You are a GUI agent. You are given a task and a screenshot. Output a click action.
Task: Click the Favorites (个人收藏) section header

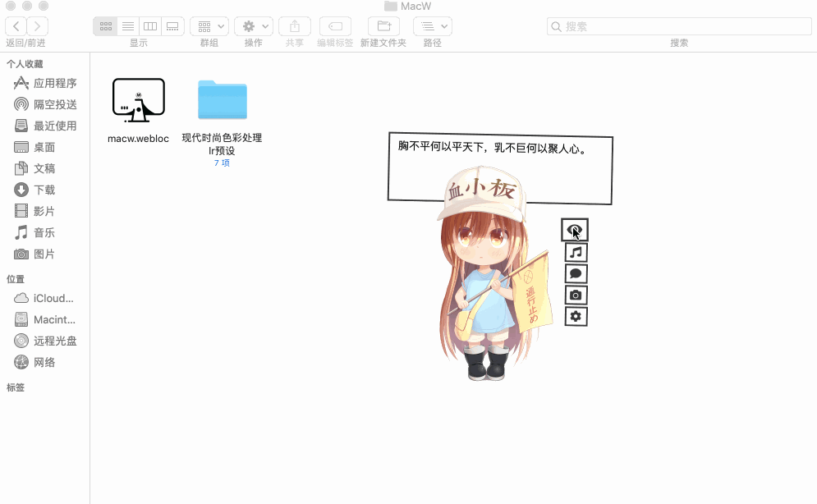(25, 64)
